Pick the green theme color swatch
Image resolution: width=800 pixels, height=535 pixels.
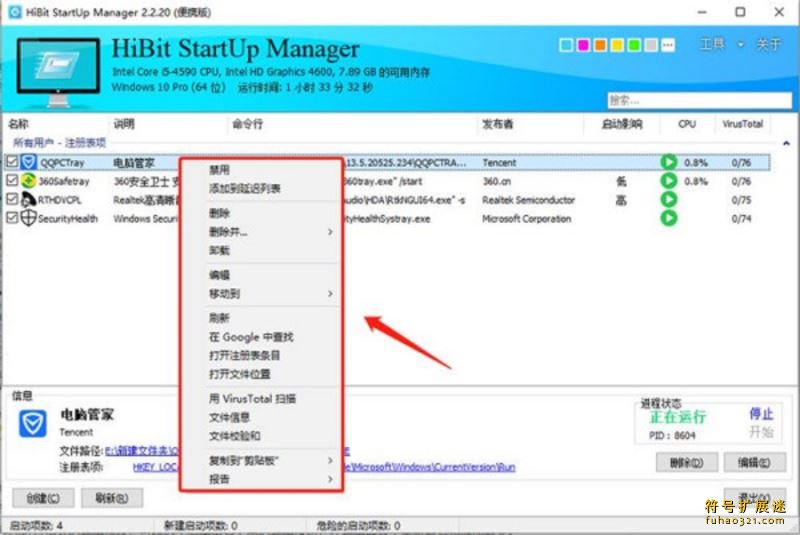tap(634, 45)
